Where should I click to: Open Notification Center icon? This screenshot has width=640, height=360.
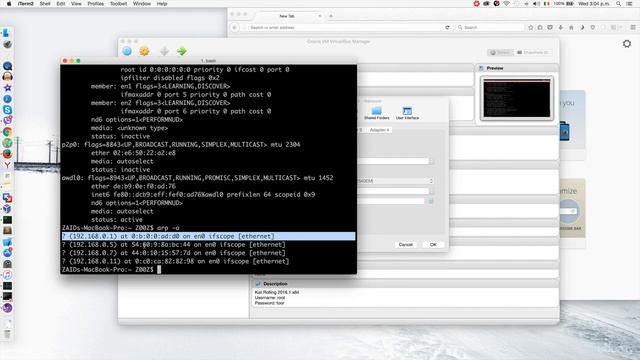tap(630, 4)
